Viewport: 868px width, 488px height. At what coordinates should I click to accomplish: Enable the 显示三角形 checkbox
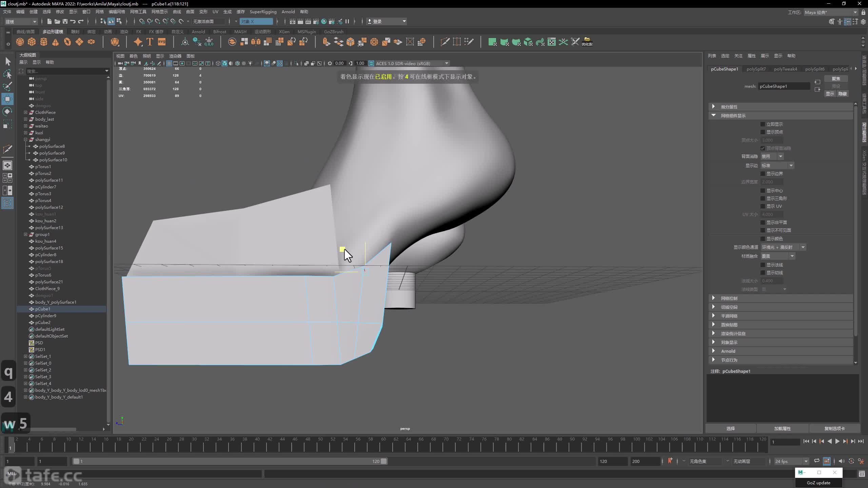click(763, 199)
